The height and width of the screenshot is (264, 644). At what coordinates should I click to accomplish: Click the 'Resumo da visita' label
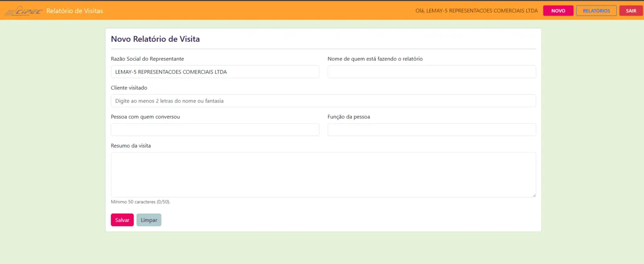(131, 146)
